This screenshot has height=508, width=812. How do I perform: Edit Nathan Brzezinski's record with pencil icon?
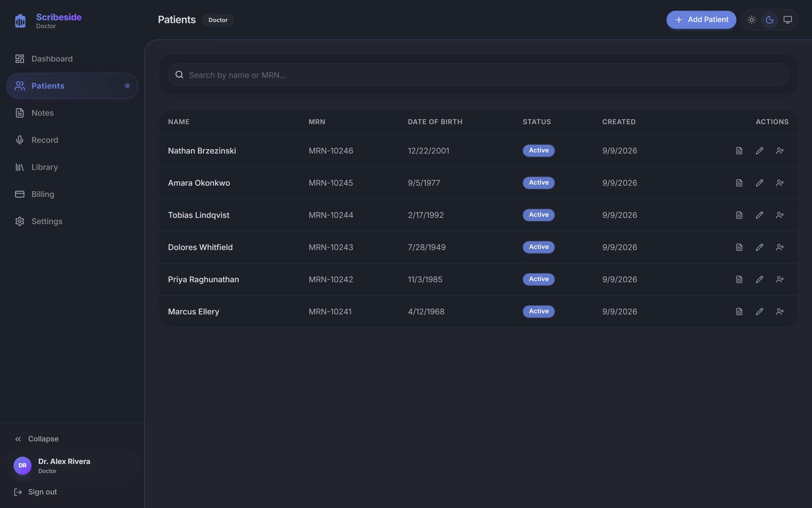[x=760, y=150]
